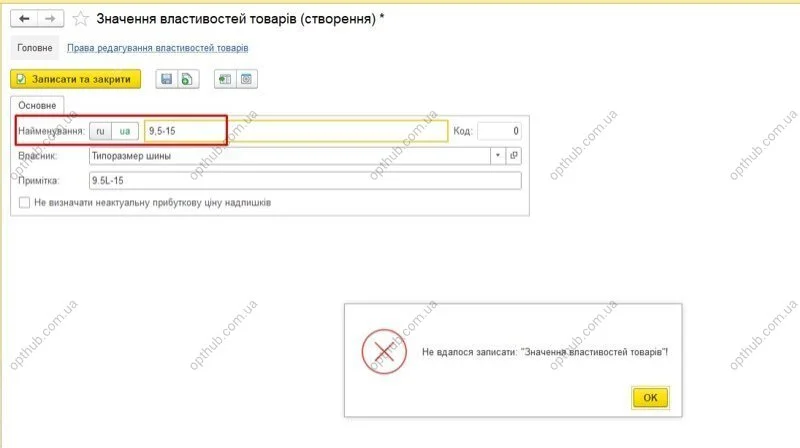Click the Найменування field containing 9,5-15
Screen dimensions: 800x448
point(296,131)
